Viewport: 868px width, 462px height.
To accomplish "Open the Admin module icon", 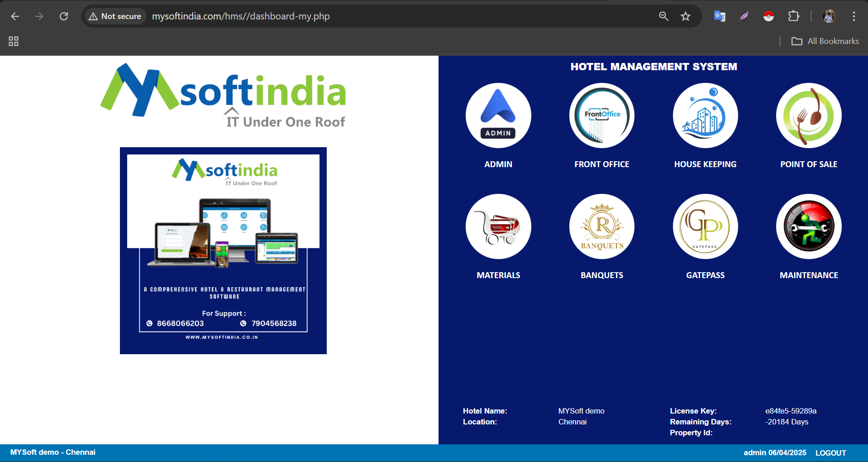I will click(x=498, y=115).
